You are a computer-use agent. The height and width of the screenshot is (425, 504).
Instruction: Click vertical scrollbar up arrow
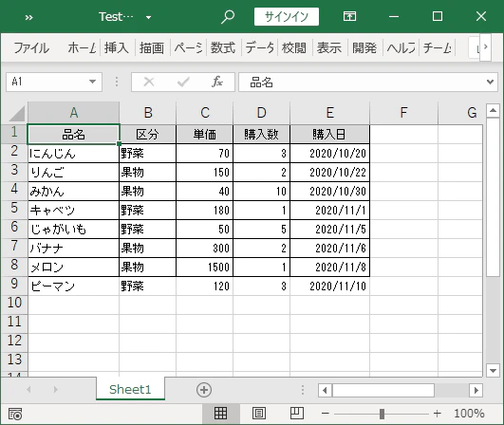(493, 111)
